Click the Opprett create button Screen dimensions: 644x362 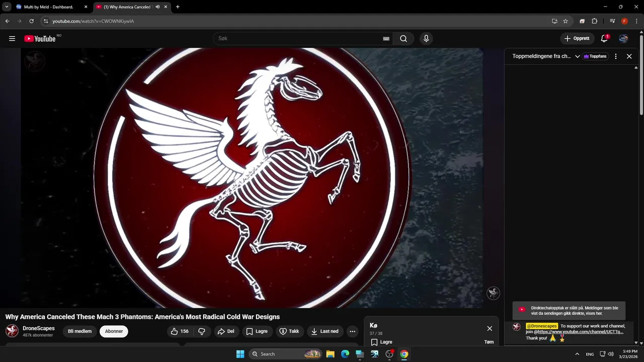click(577, 38)
